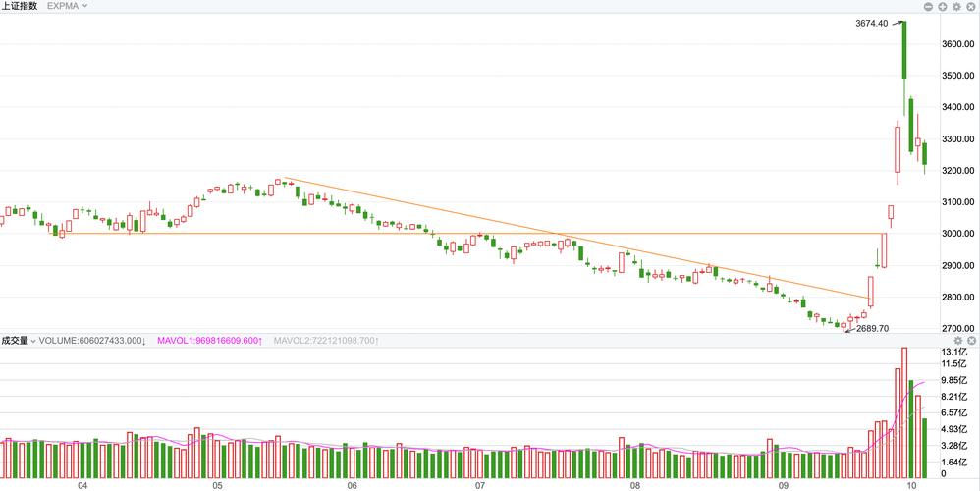Click the 3400.00 price axis label

coord(957,107)
